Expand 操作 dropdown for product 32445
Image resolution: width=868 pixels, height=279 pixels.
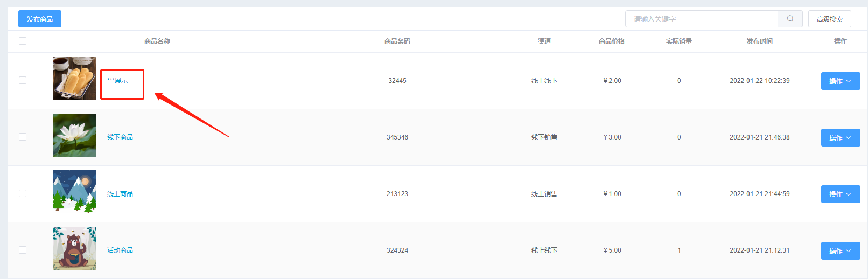coord(841,81)
